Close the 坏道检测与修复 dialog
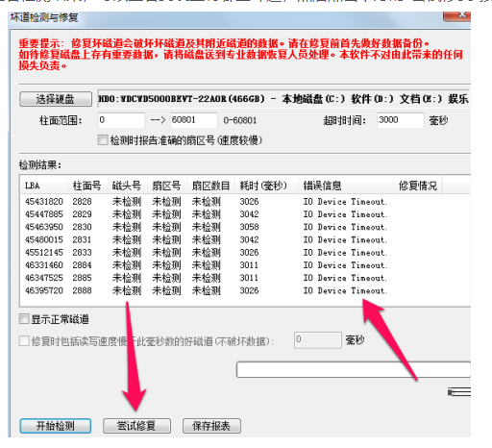This screenshot has width=492, height=448. pyautogui.click(x=457, y=15)
